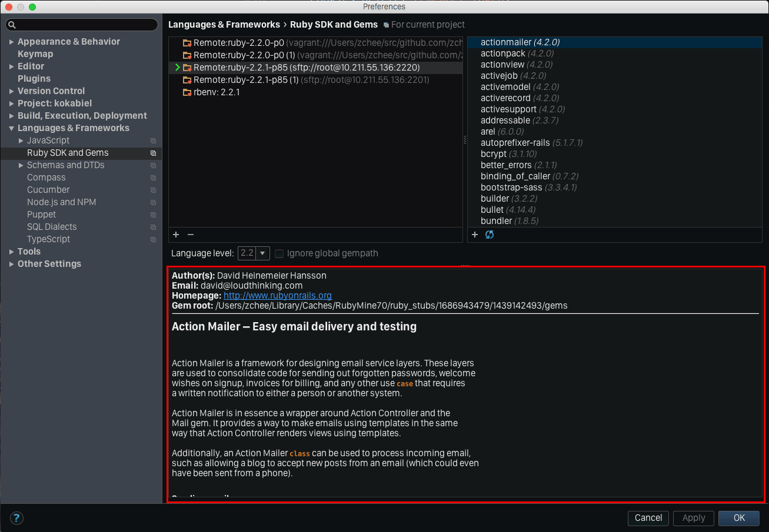Expand the Tools section
The width and height of the screenshot is (769, 532).
click(12, 252)
